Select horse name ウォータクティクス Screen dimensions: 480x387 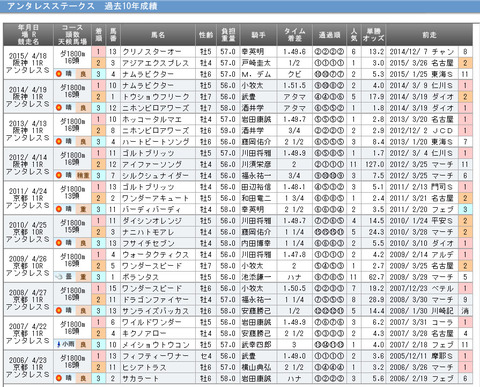pos(155,254)
